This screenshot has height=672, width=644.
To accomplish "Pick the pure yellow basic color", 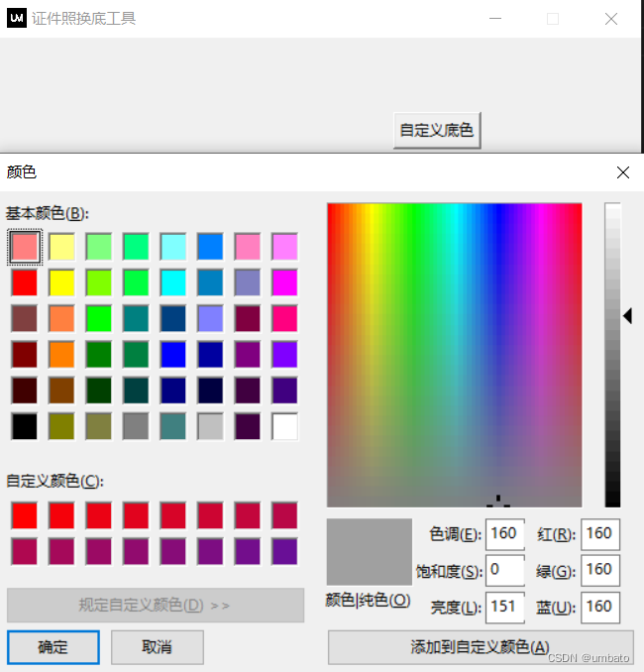I will (x=61, y=282).
